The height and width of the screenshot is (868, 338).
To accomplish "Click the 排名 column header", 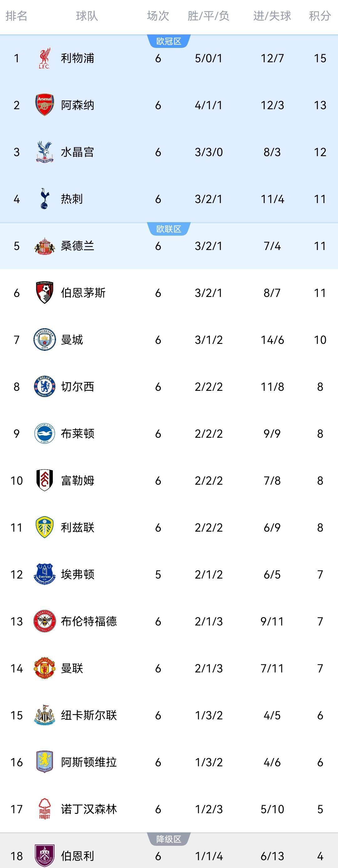I will click(x=16, y=16).
